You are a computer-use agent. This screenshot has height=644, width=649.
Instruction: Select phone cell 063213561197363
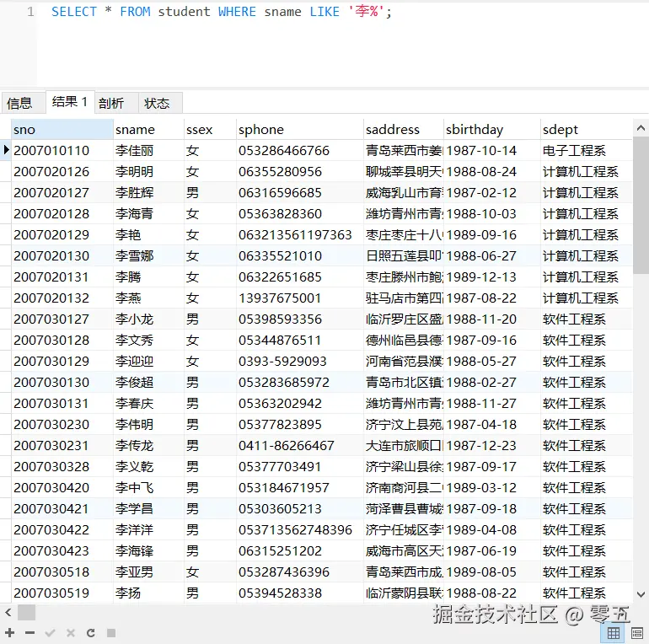(300, 234)
